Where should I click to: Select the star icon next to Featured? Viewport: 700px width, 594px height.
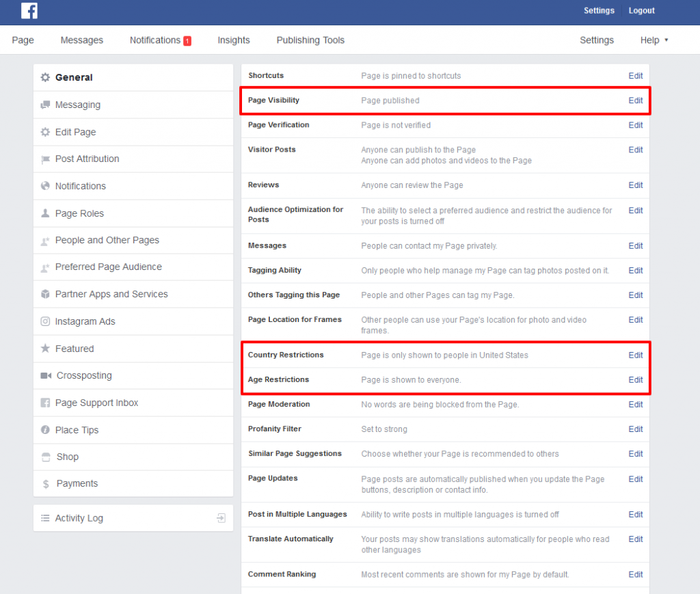tap(44, 349)
